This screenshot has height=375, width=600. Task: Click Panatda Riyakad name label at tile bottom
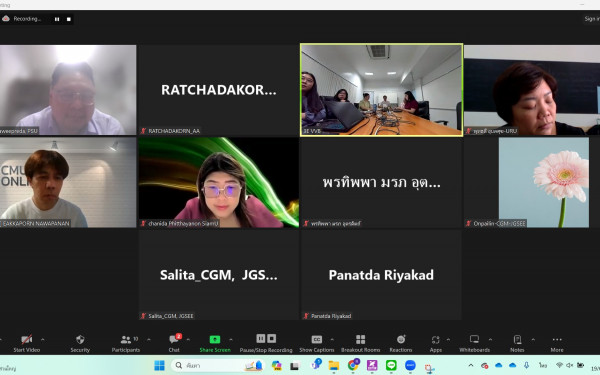coord(328,316)
